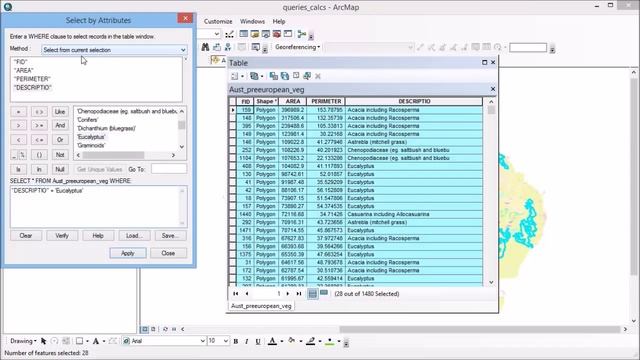The image size is (640, 360).
Task: Open the Catalog window icon
Action: point(255,34)
